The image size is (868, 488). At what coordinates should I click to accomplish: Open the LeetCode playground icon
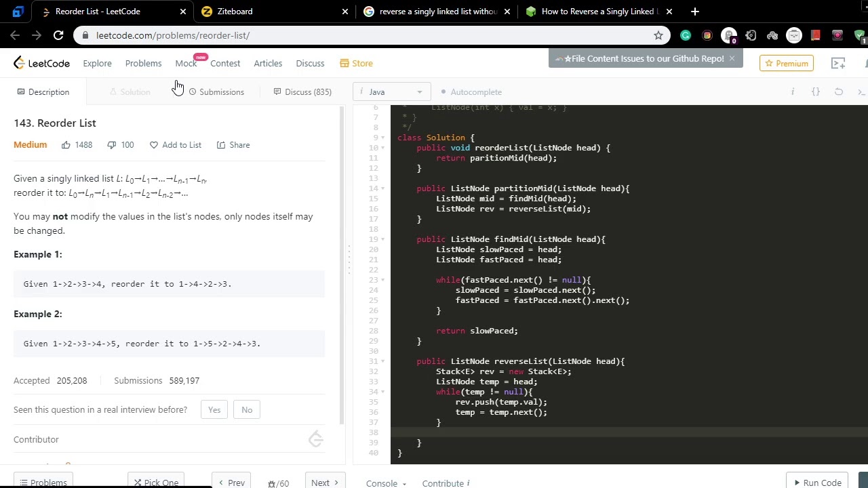click(838, 63)
